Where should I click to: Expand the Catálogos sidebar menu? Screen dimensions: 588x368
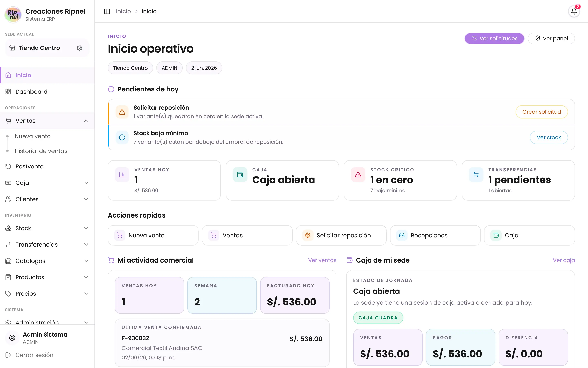coord(86,261)
